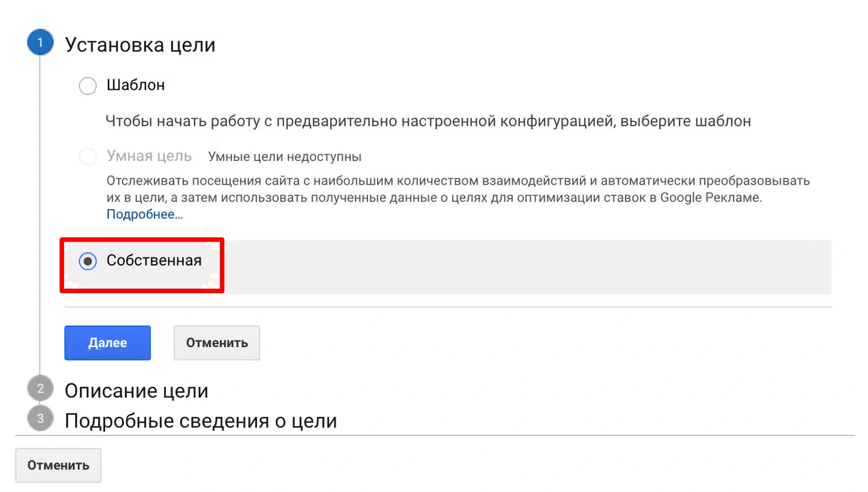Click the step 1 number circle
Viewport: 868px width, 492px height.
click(40, 43)
